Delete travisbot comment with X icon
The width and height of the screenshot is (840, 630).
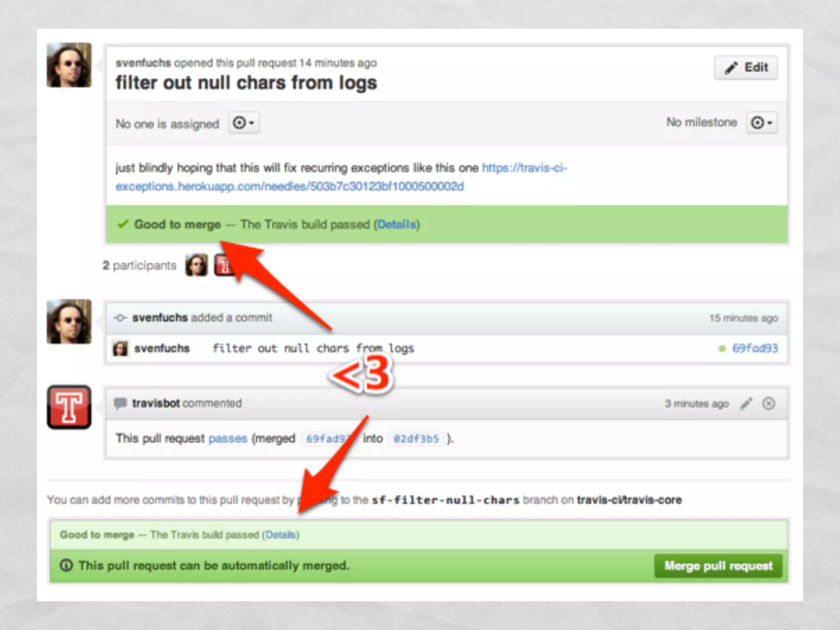click(769, 404)
